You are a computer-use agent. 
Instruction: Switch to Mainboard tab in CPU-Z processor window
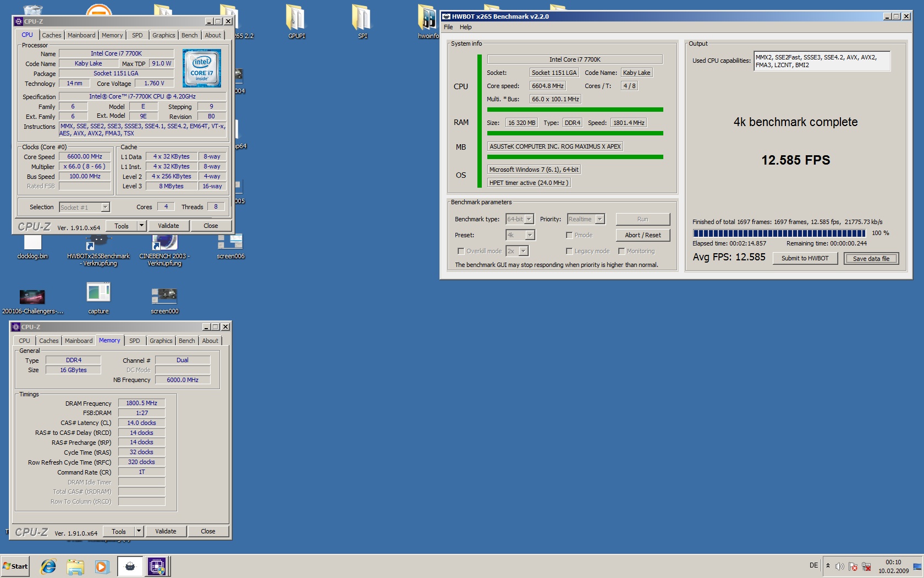click(81, 35)
